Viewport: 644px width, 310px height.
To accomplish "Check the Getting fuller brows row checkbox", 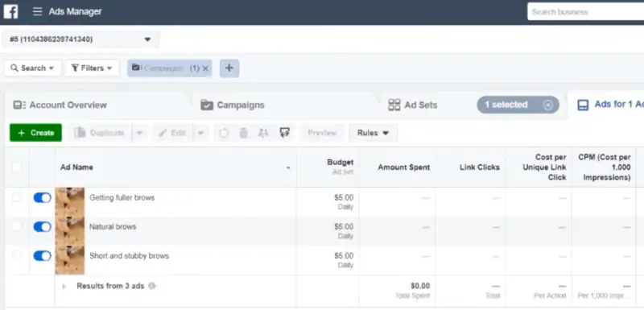I will 16,197.
